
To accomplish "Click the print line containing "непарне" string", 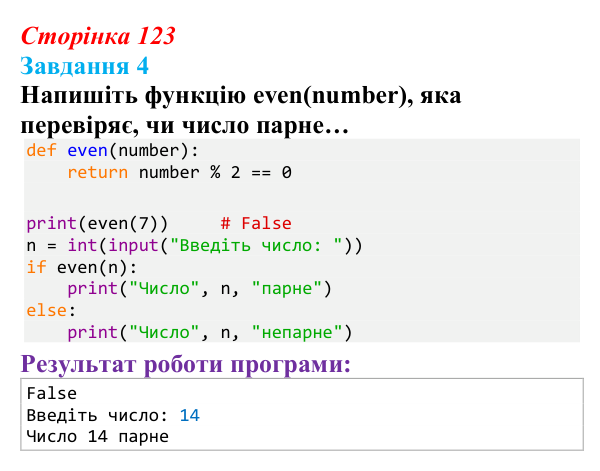I will coord(210,332).
